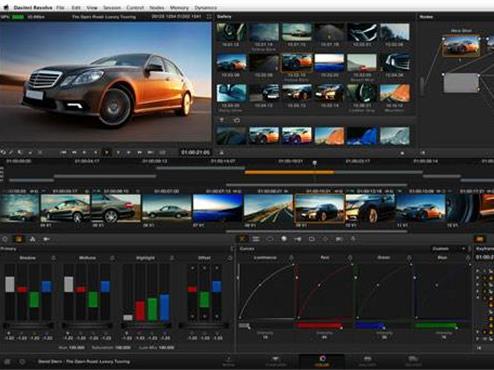
Task: Open the RGB Mixer palette icon
Action: [x=33, y=239]
